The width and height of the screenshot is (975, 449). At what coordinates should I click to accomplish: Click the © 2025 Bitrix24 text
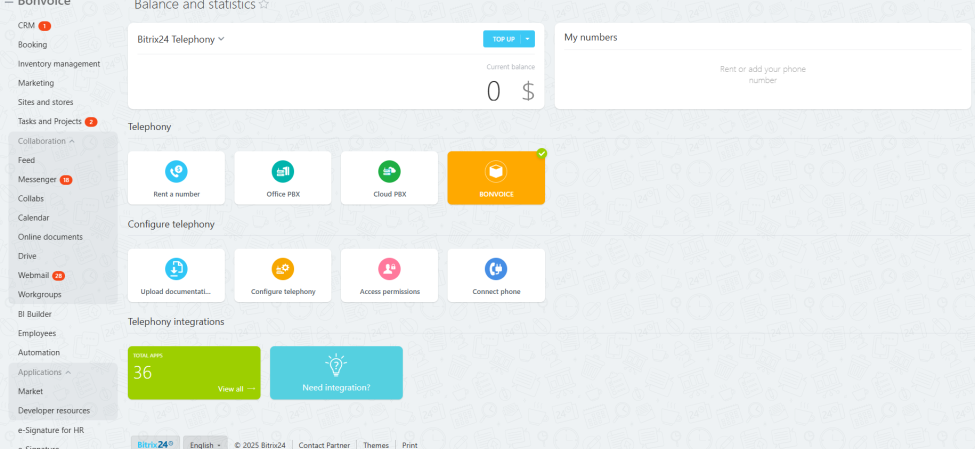260,445
